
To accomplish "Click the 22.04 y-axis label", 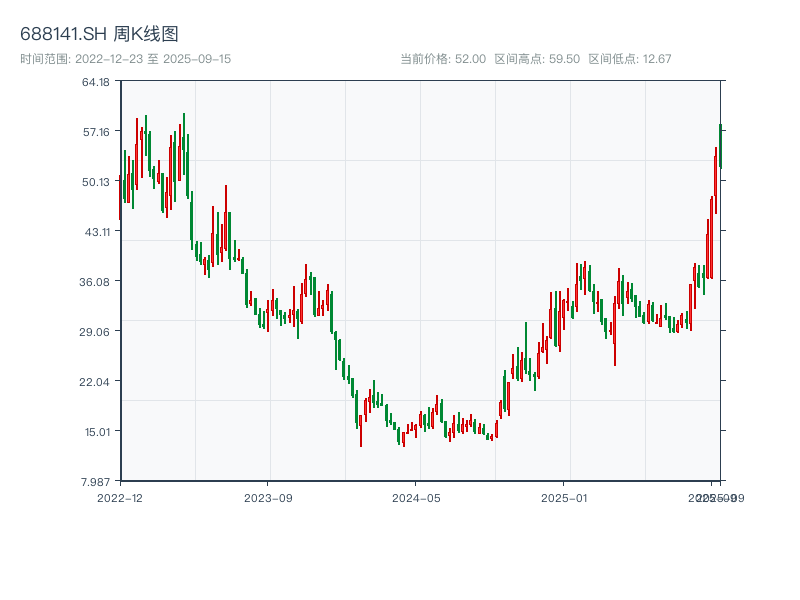I will (x=96, y=382).
